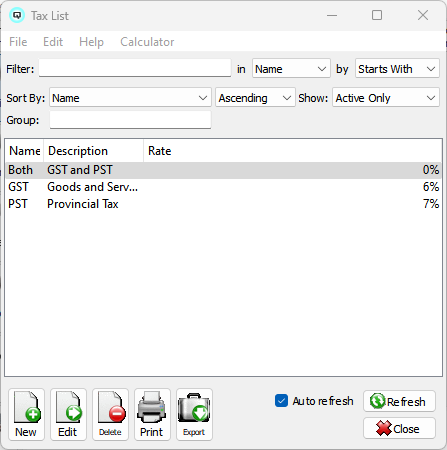
Task: Click the Edit tax record icon
Action: (x=68, y=414)
